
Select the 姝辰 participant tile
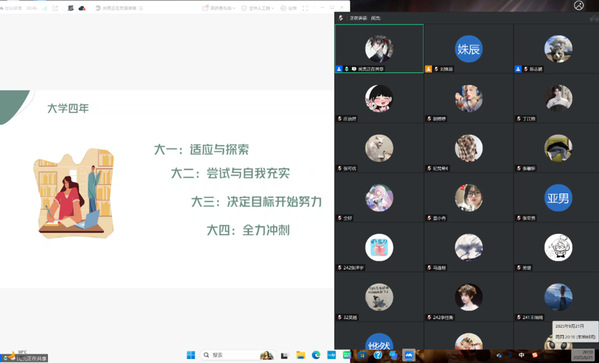469,49
